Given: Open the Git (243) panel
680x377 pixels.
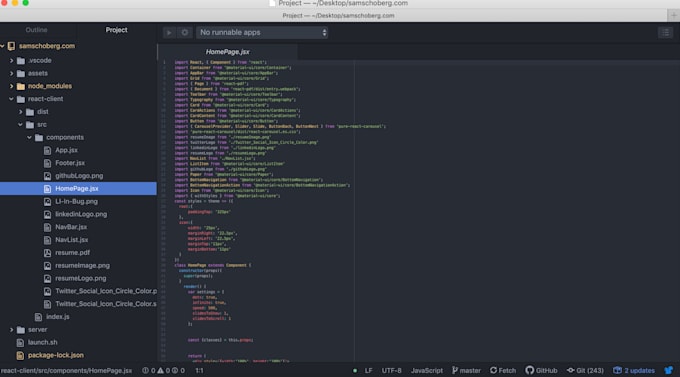Looking at the screenshot, I should click(585, 370).
